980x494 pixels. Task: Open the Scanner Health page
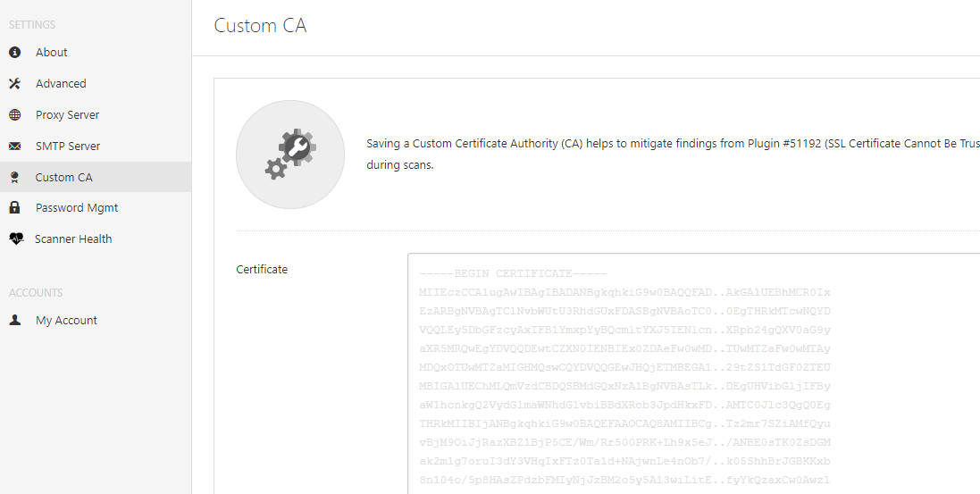(73, 239)
